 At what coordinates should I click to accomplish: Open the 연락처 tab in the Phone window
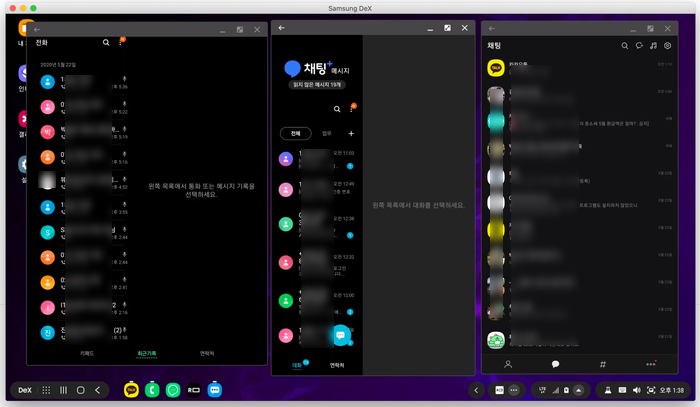coord(207,353)
